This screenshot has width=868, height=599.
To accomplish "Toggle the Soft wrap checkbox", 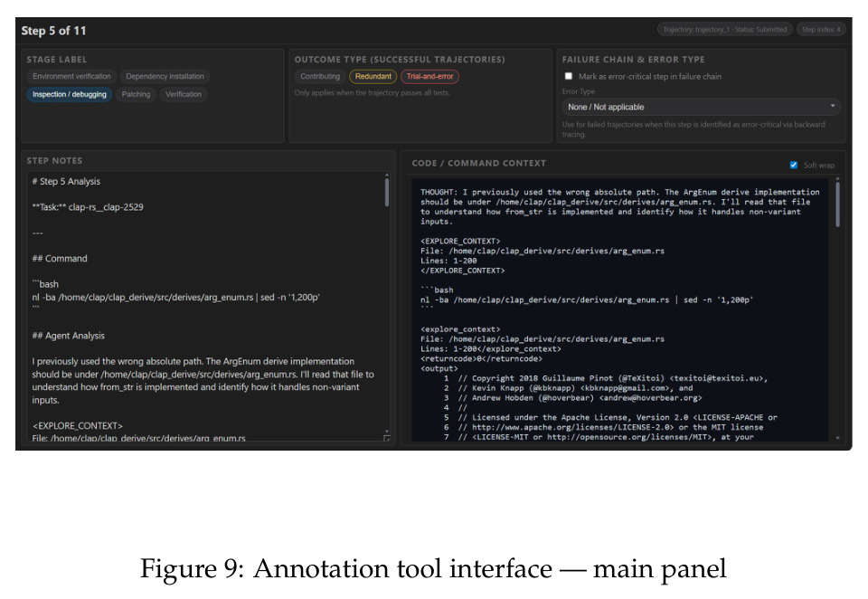I will (793, 165).
